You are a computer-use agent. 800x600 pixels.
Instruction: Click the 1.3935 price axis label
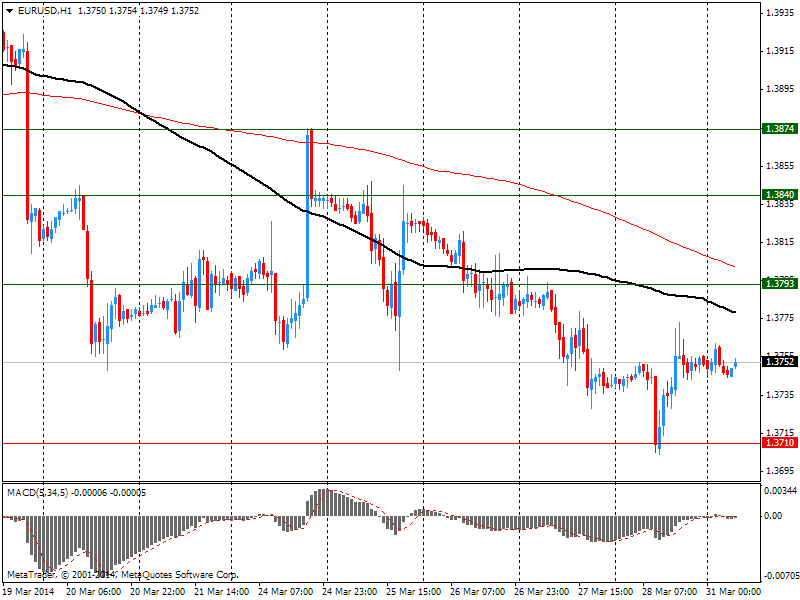780,13
